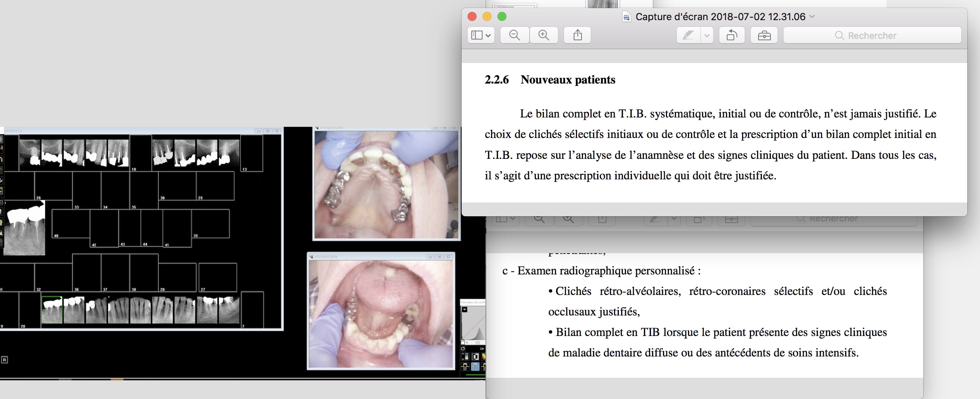Open the Share menu in Preview
Image resolution: width=980 pixels, height=399 pixels.
(577, 35)
